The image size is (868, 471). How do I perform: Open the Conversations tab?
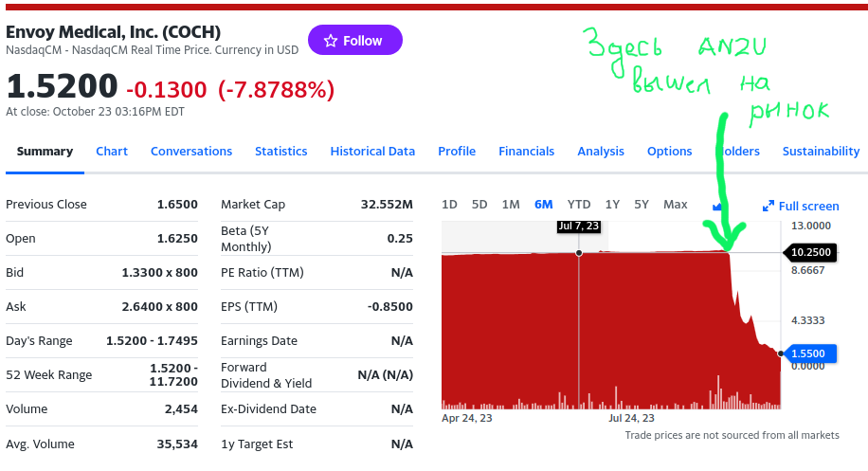click(x=191, y=151)
